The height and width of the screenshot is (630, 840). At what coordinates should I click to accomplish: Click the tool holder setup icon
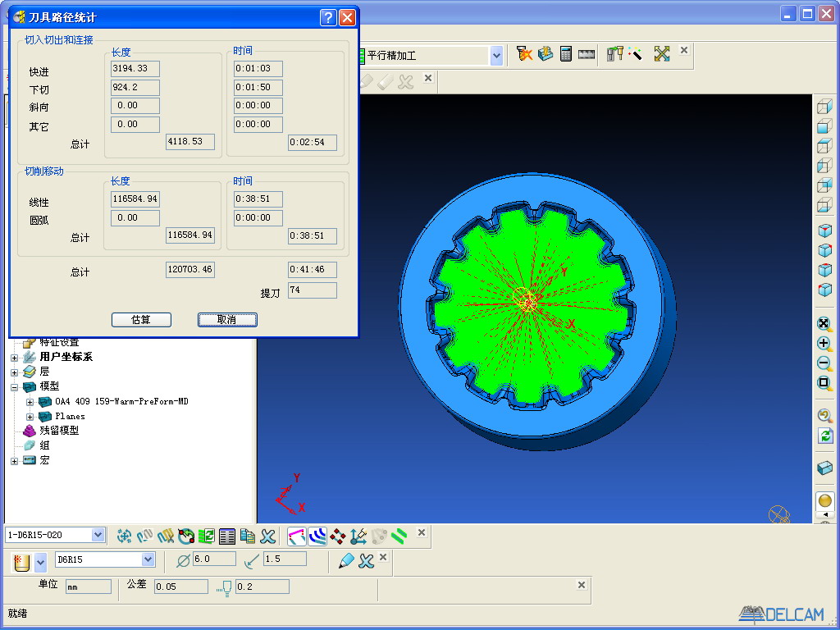(x=614, y=53)
